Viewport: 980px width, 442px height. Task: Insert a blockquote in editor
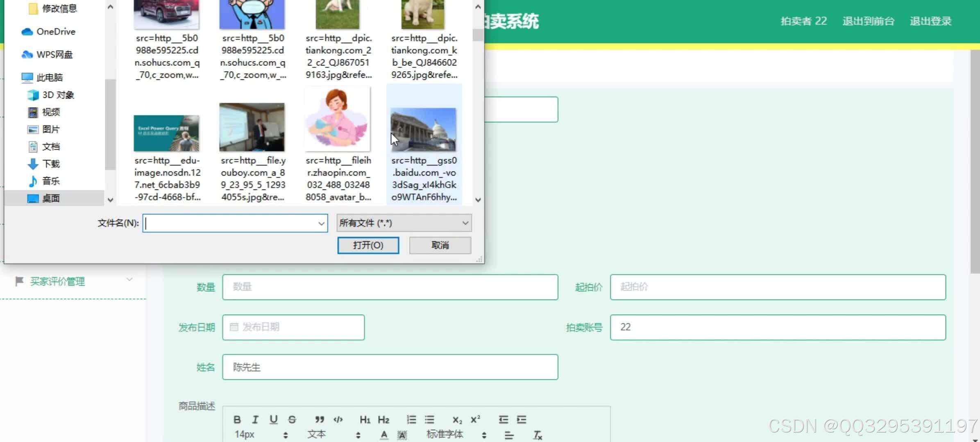(x=320, y=419)
